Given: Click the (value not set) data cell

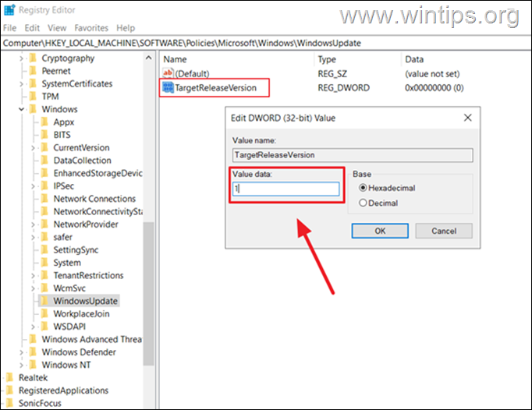Looking at the screenshot, I should click(x=432, y=73).
